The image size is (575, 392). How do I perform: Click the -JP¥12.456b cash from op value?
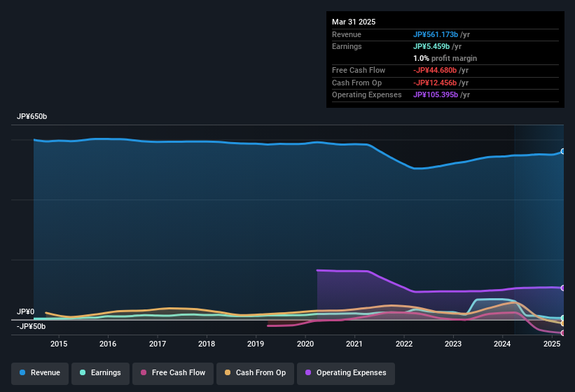pyautogui.click(x=435, y=83)
